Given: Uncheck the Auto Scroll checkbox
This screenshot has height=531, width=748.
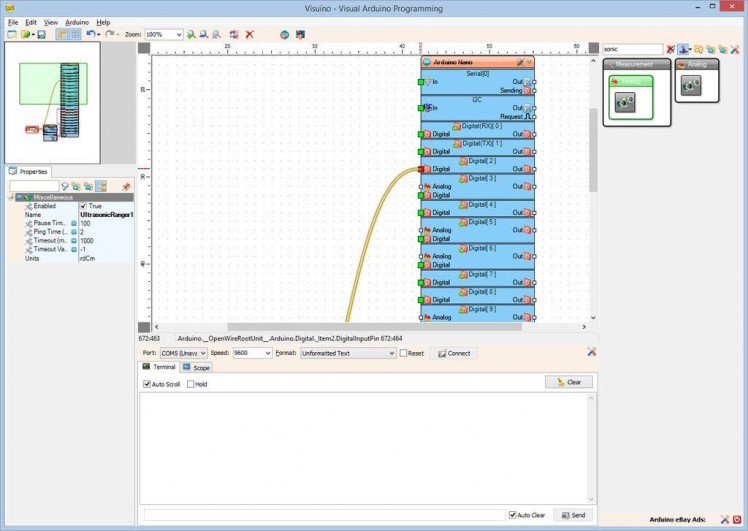Looking at the screenshot, I should point(147,384).
